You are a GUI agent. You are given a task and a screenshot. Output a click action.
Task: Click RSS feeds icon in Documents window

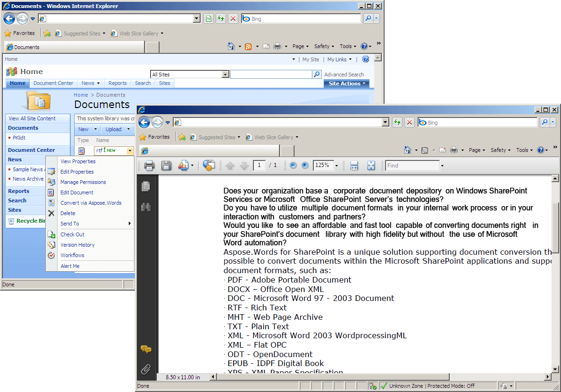pos(248,47)
